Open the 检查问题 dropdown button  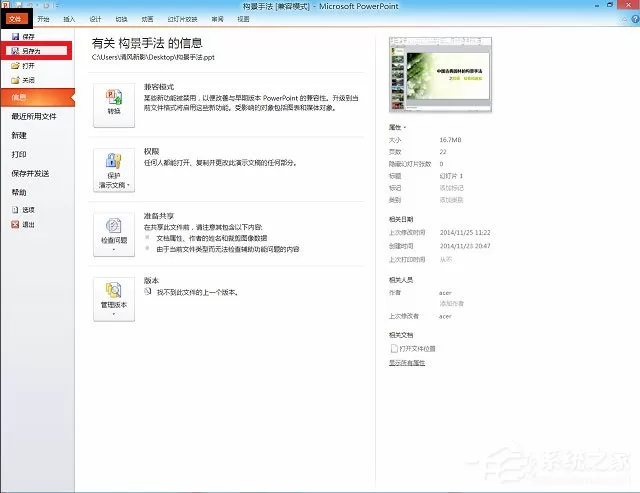[x=114, y=235]
